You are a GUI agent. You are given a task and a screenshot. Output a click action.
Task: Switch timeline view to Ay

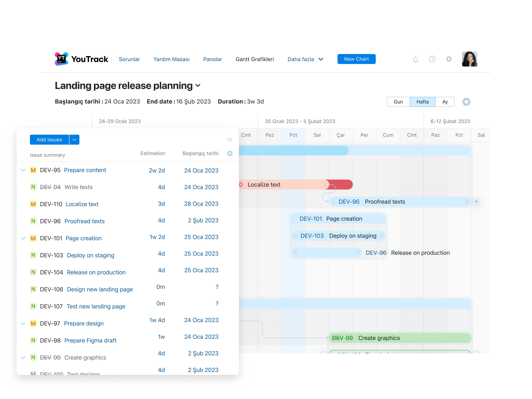pyautogui.click(x=445, y=102)
